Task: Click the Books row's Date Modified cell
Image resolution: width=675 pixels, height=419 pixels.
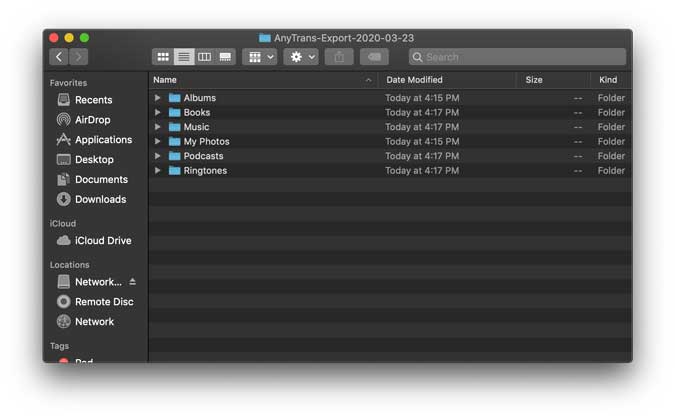Action: coord(422,112)
